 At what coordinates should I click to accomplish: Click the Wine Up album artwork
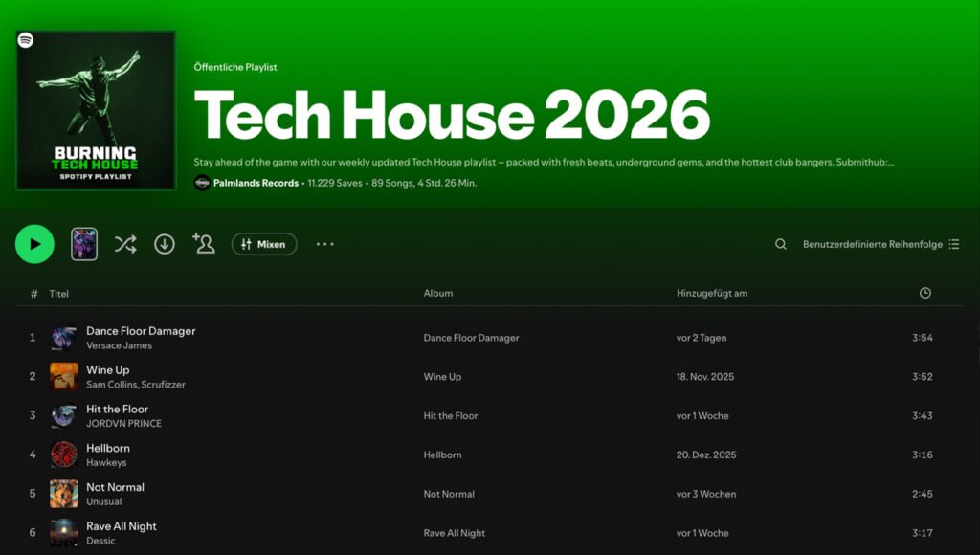pos(63,376)
